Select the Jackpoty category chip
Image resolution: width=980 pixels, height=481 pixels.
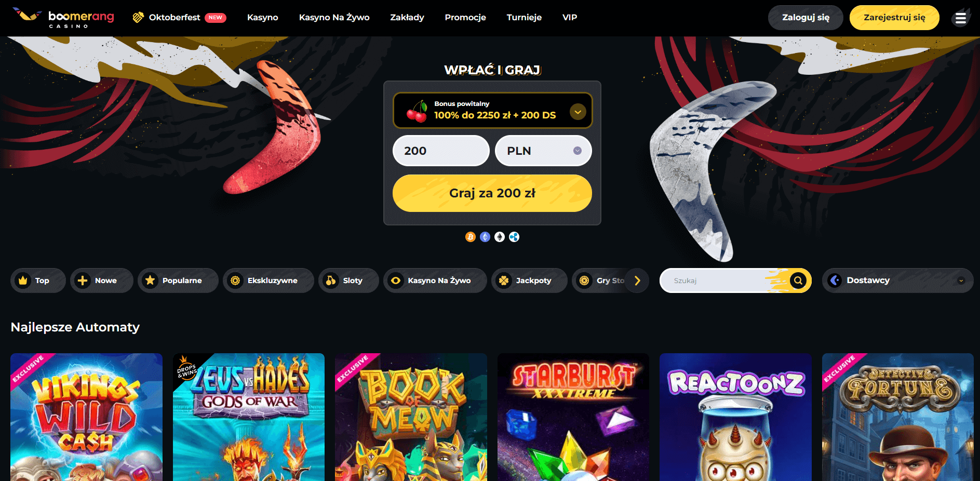(529, 280)
